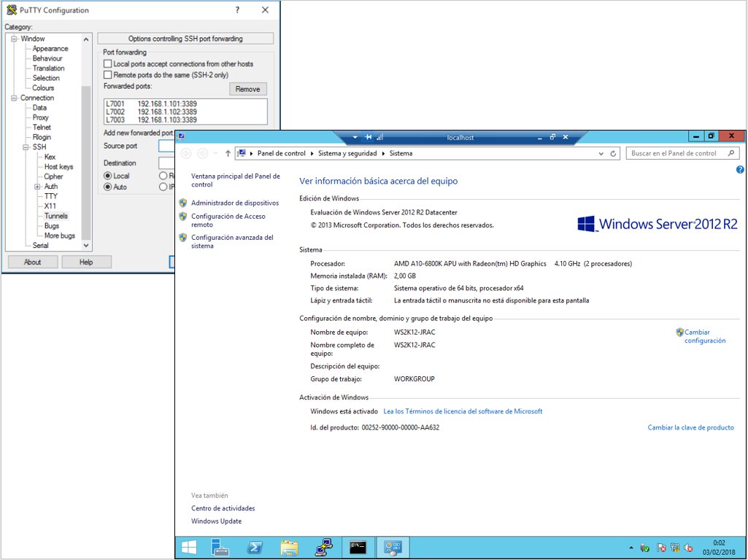Expand the Auth tree node
The height and width of the screenshot is (560, 748).
(37, 187)
